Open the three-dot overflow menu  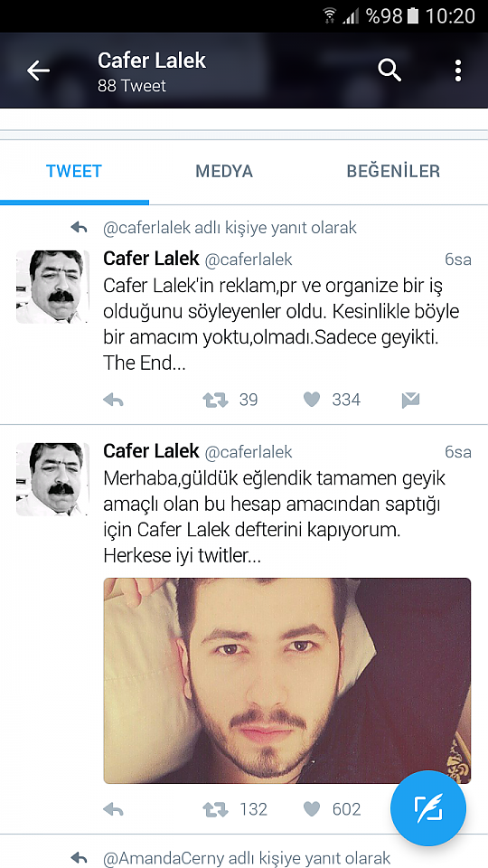pos(457,71)
